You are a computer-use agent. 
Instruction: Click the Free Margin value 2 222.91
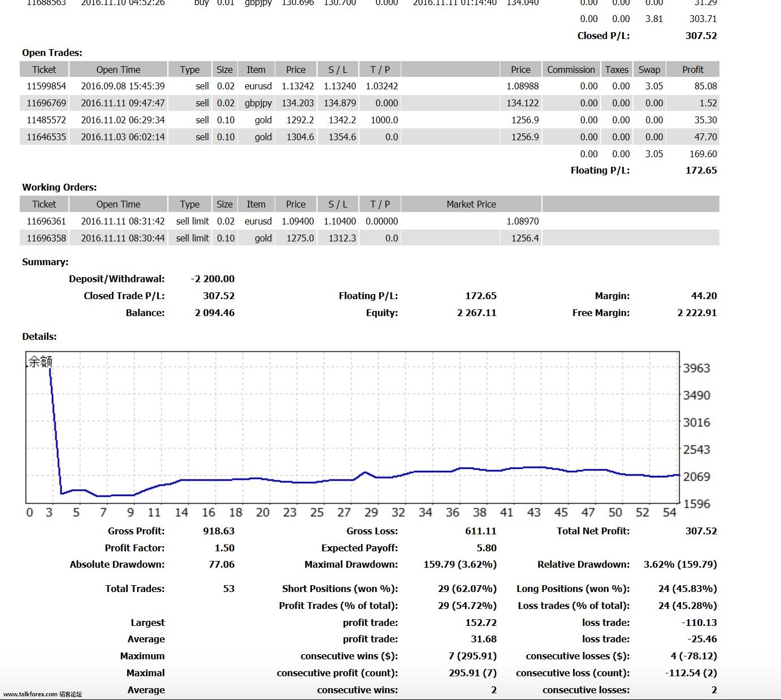(697, 313)
